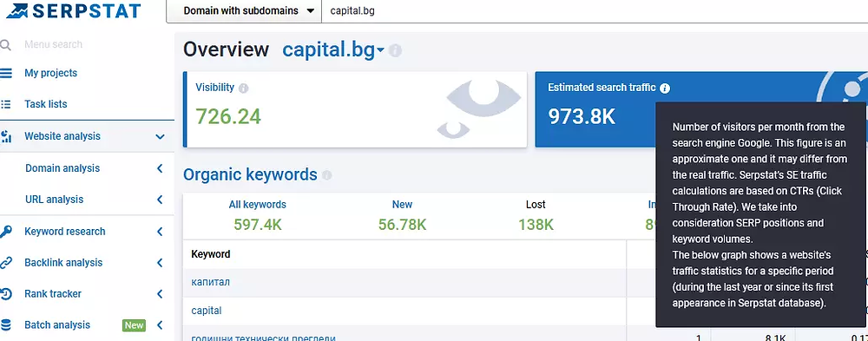Click the info icon beside Organic keywords
The height and width of the screenshot is (341, 868).
click(x=326, y=175)
